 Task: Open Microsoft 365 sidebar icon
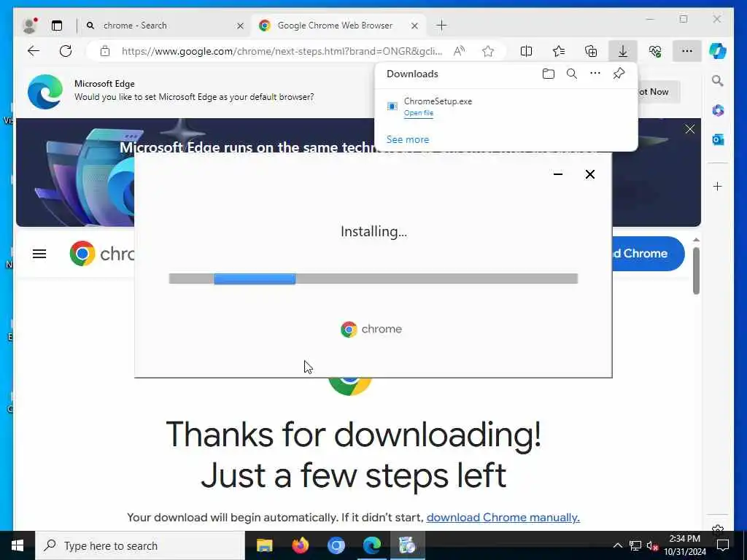tap(718, 111)
